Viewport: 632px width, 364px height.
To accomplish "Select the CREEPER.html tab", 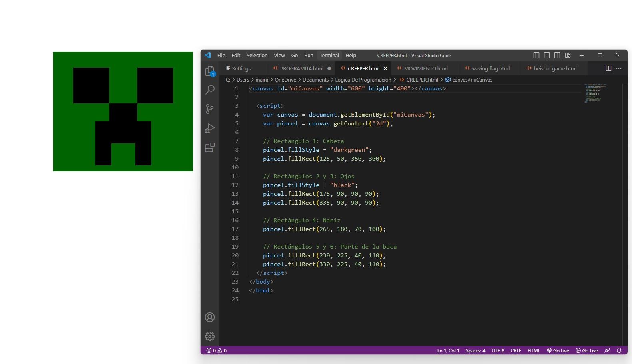I will pos(363,68).
